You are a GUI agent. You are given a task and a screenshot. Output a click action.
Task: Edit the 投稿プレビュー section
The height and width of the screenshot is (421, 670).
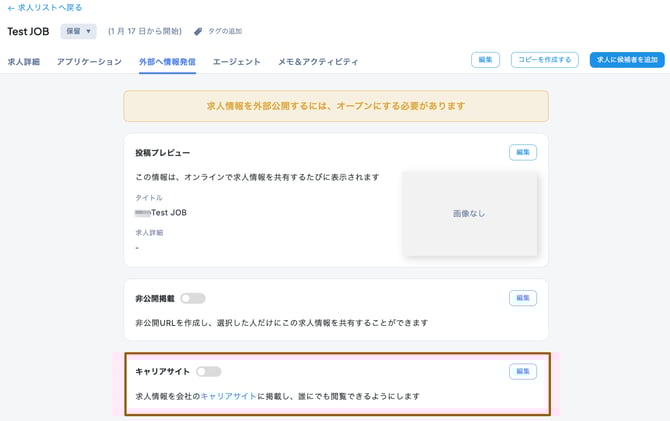[x=522, y=153]
